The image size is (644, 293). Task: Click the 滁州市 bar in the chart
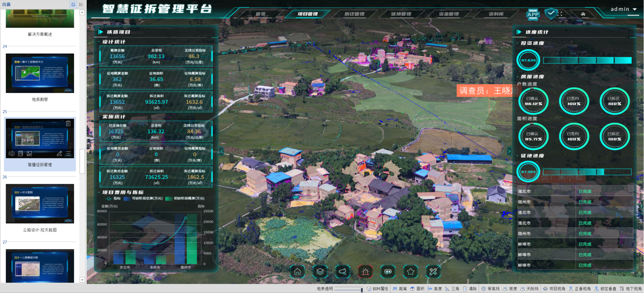click(186, 239)
